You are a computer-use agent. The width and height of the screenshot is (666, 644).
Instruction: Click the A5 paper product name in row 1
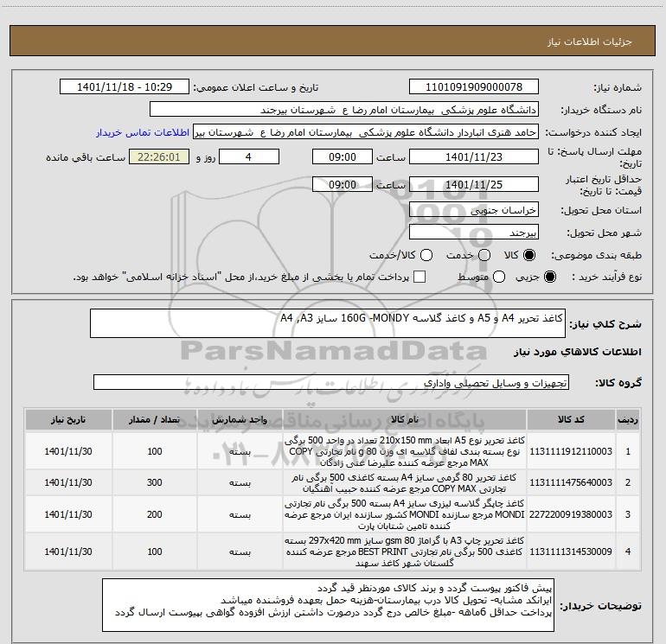pyautogui.click(x=405, y=451)
